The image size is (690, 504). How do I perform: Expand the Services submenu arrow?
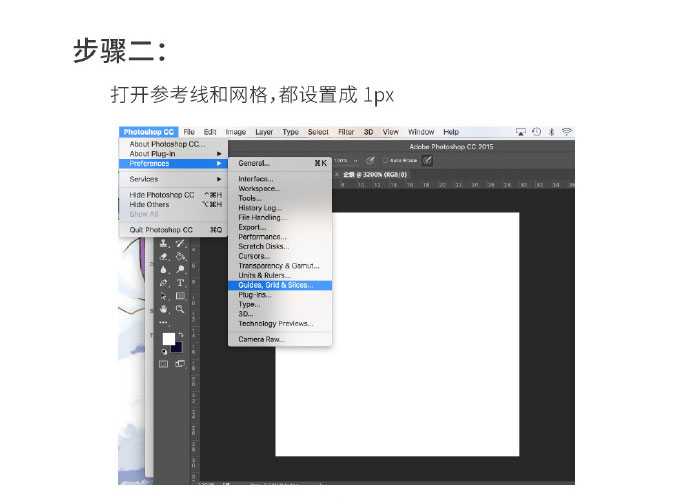(219, 179)
